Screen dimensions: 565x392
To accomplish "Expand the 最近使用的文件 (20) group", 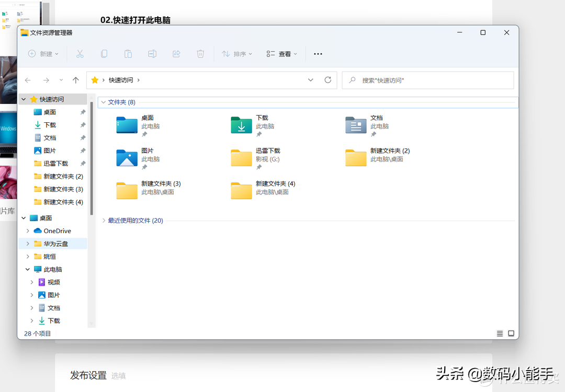I will click(104, 220).
